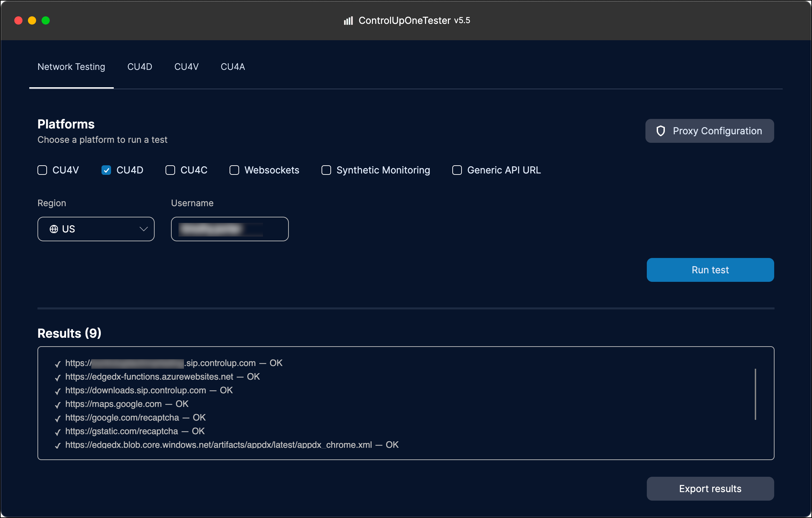Click the Results (9) heading

(69, 333)
